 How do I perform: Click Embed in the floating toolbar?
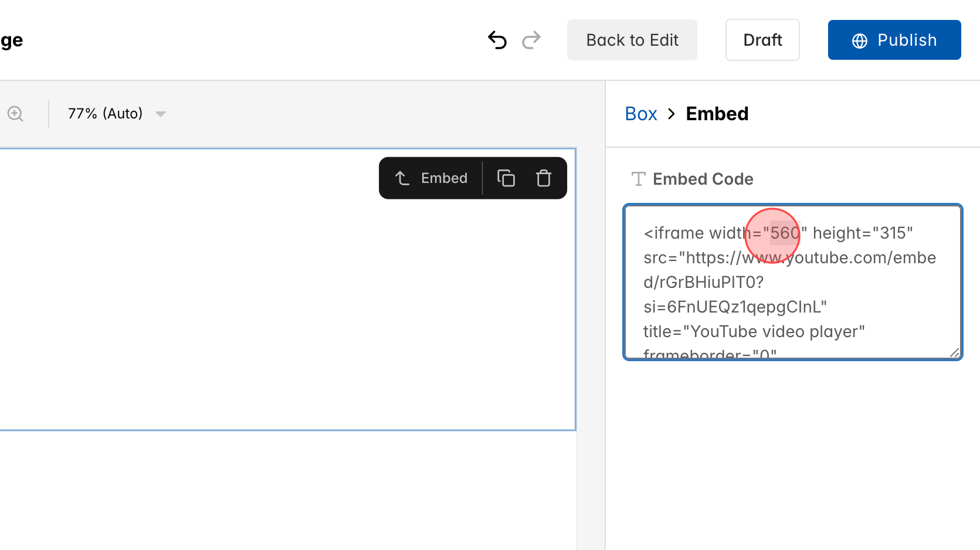(x=444, y=178)
